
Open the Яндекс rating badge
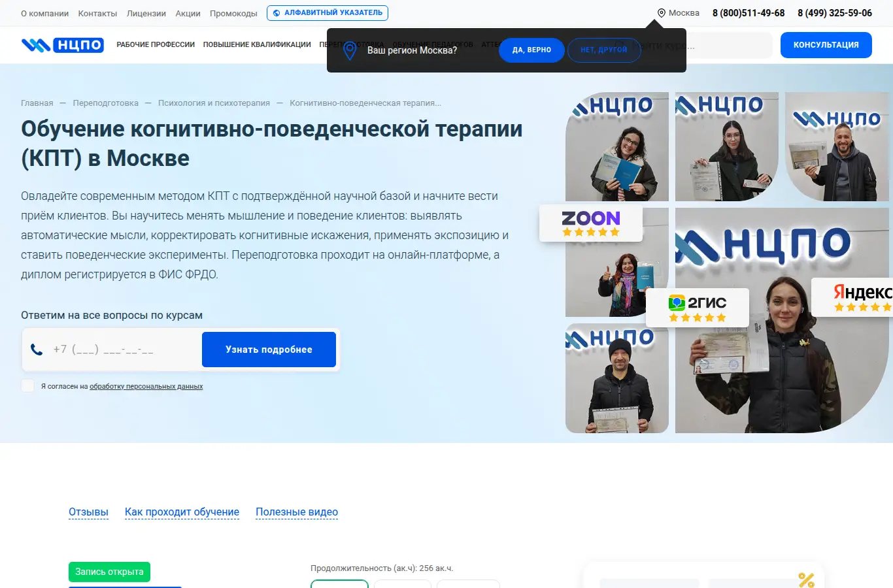(852, 297)
